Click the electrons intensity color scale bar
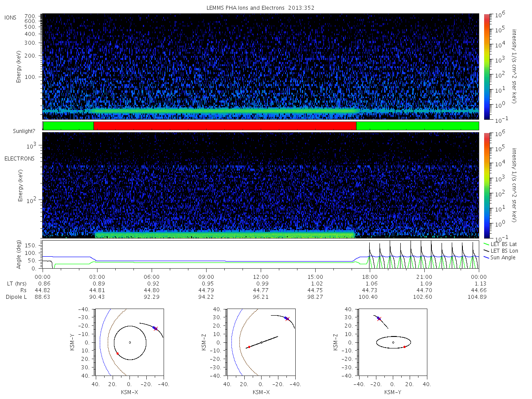Image resolution: width=532 pixels, height=399 pixels. pos(486,186)
